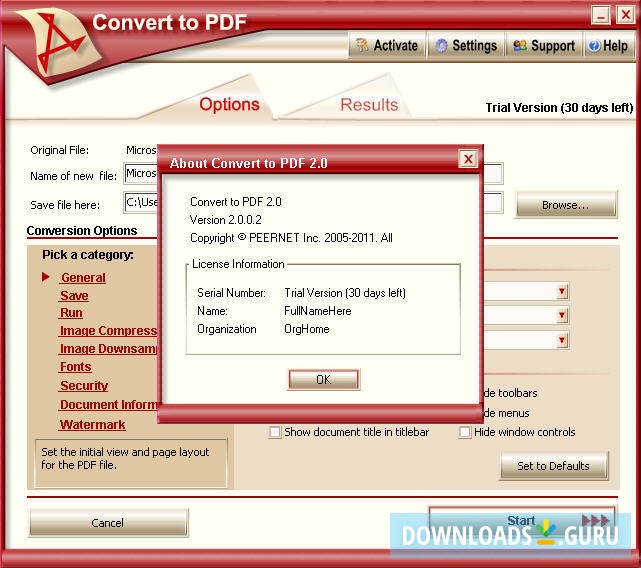Click the Support people icon
The image size is (641, 568).
[x=520, y=45]
